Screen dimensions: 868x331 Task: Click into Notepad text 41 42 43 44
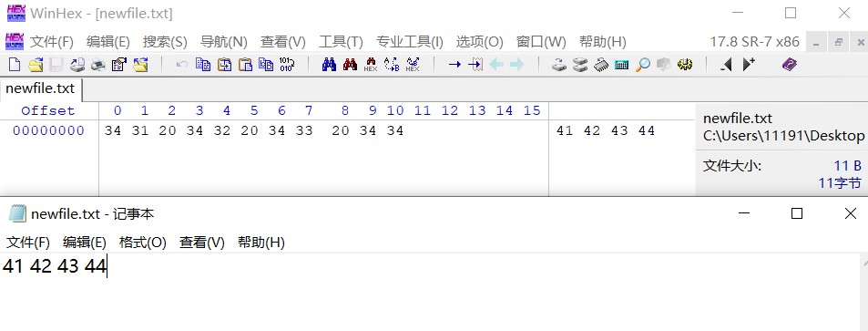click(x=55, y=266)
